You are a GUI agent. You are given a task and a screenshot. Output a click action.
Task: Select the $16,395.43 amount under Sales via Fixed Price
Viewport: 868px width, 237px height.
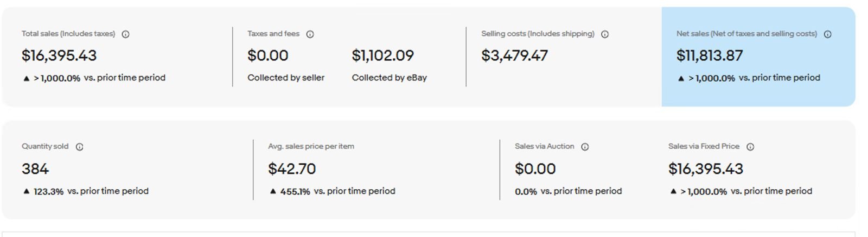pyautogui.click(x=705, y=169)
